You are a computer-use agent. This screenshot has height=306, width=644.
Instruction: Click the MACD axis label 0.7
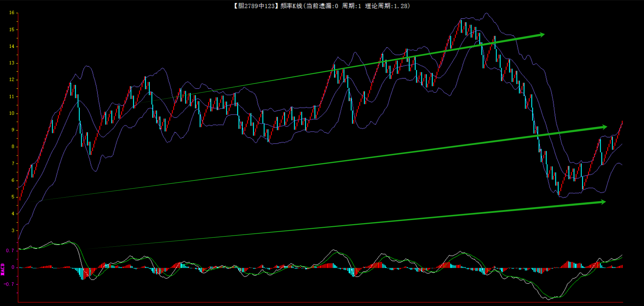pyautogui.click(x=10, y=251)
